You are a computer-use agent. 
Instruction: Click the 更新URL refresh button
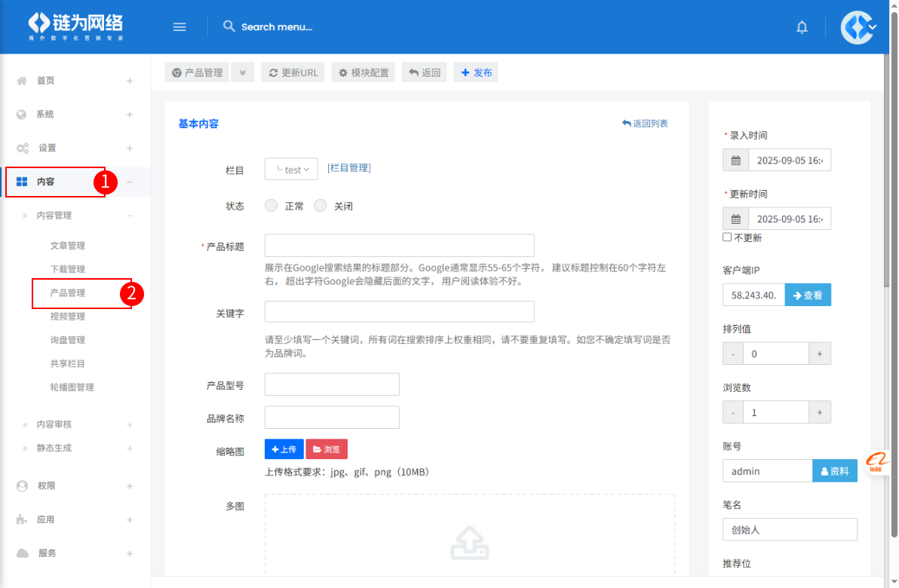click(x=293, y=73)
